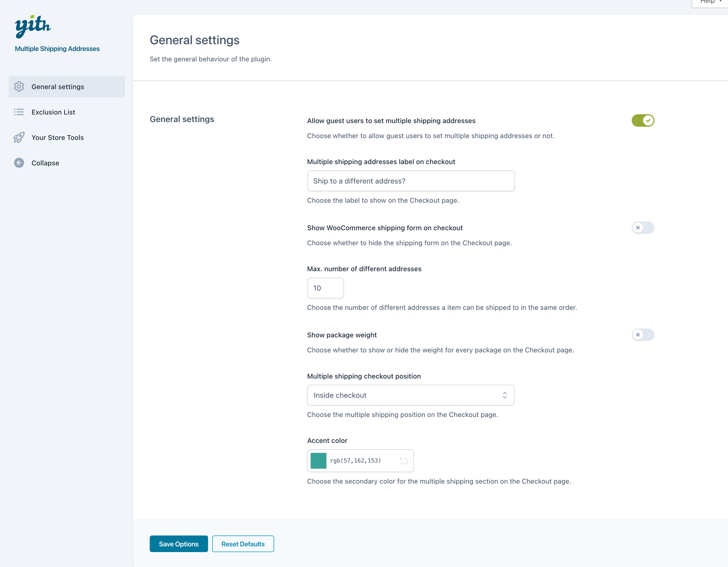Go to Your Store Tools menu item
The width and height of the screenshot is (728, 567).
tap(57, 138)
